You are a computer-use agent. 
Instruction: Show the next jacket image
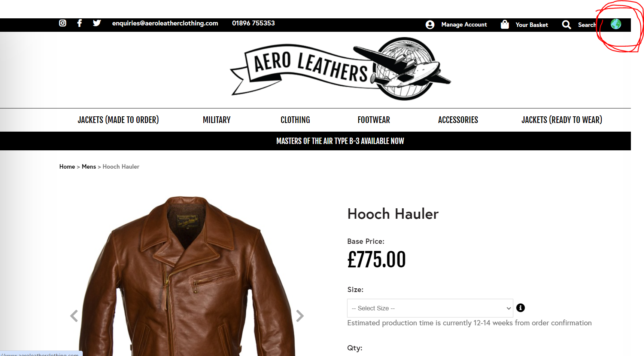(300, 316)
